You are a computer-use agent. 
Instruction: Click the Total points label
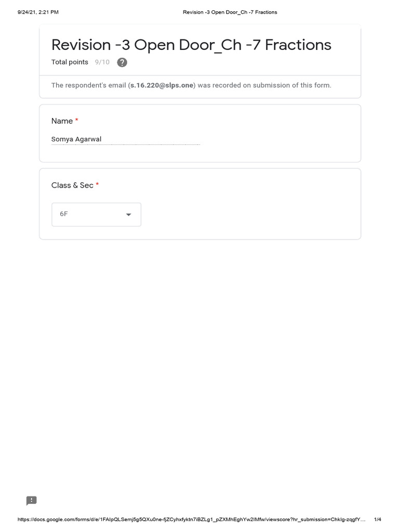[x=70, y=62]
